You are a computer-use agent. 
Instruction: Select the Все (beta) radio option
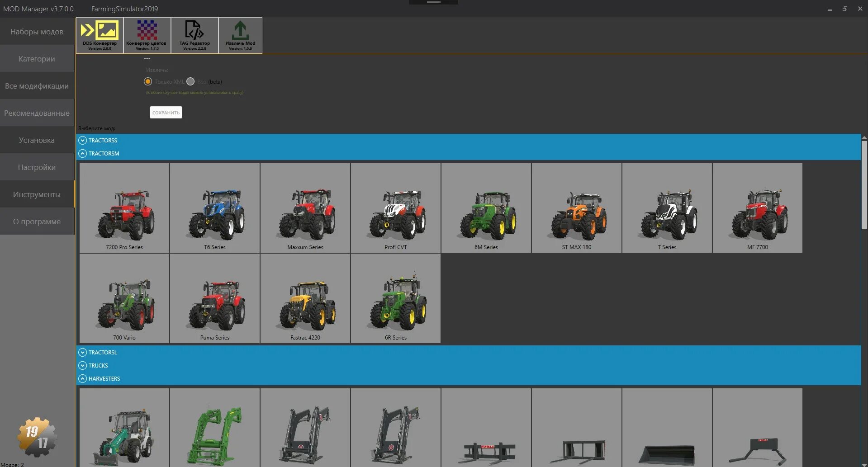point(190,81)
